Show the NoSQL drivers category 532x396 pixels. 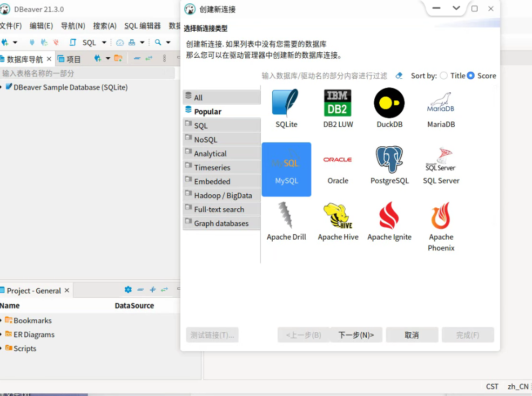click(x=222, y=139)
